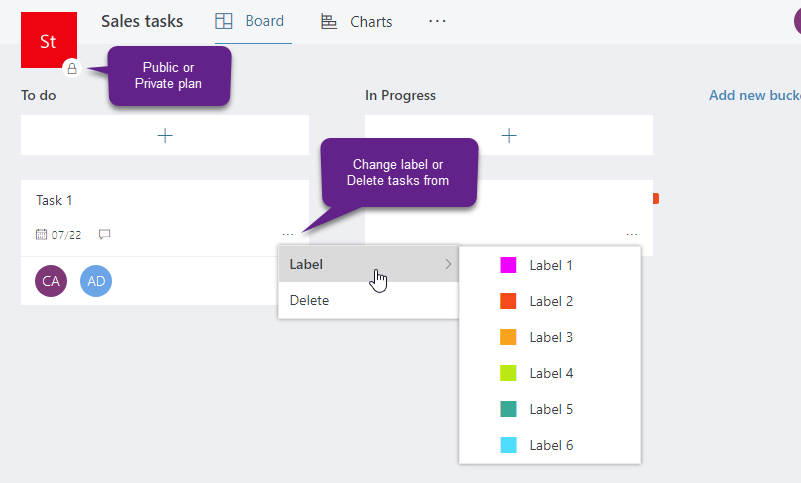Switch to the Charts tab
The width and height of the screenshot is (801, 483).
click(357, 21)
